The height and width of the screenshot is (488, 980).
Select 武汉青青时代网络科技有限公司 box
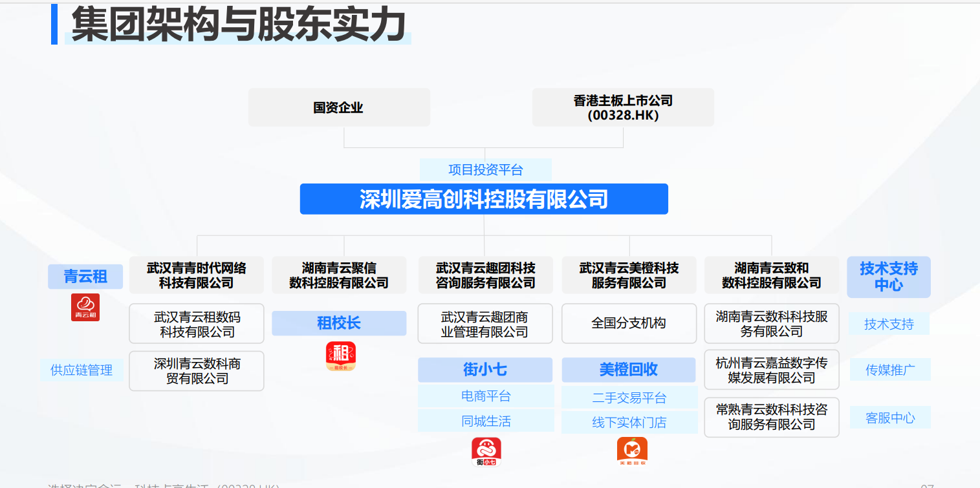(197, 275)
